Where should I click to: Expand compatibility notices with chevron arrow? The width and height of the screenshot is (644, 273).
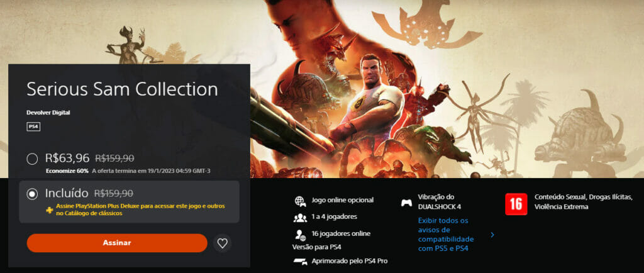click(492, 235)
